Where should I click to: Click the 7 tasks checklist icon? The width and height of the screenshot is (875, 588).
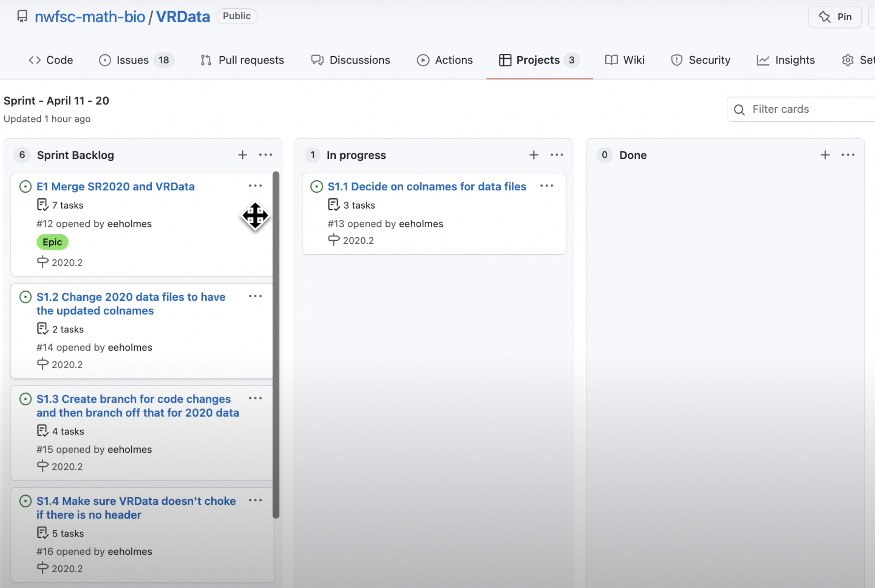42,205
